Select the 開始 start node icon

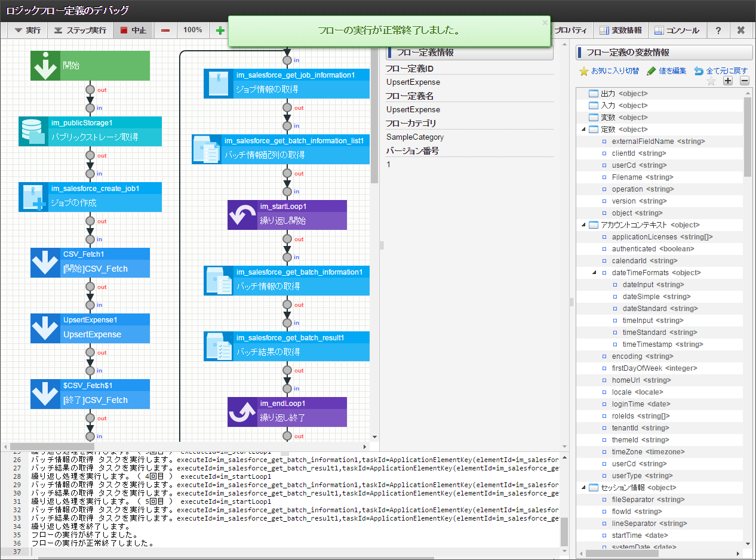pos(45,66)
